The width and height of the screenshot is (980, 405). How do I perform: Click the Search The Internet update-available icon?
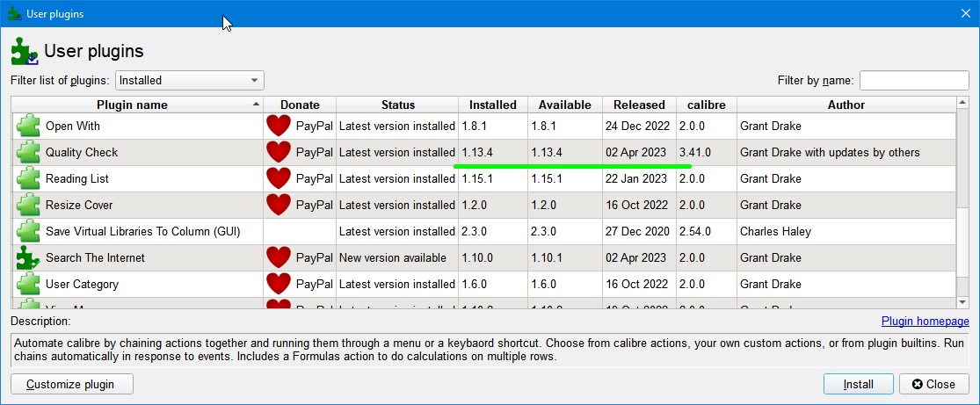[x=27, y=257]
